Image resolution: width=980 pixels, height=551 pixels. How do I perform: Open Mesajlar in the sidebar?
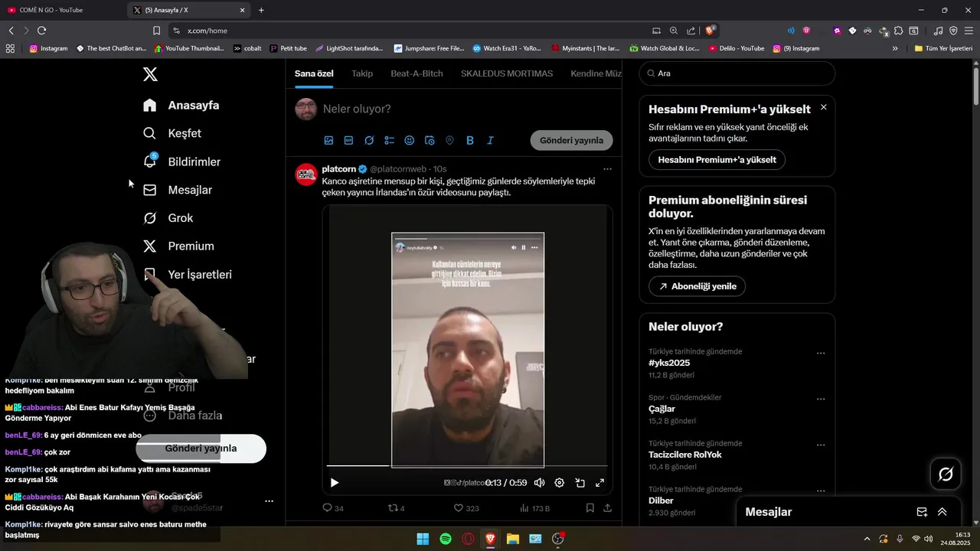(x=178, y=190)
